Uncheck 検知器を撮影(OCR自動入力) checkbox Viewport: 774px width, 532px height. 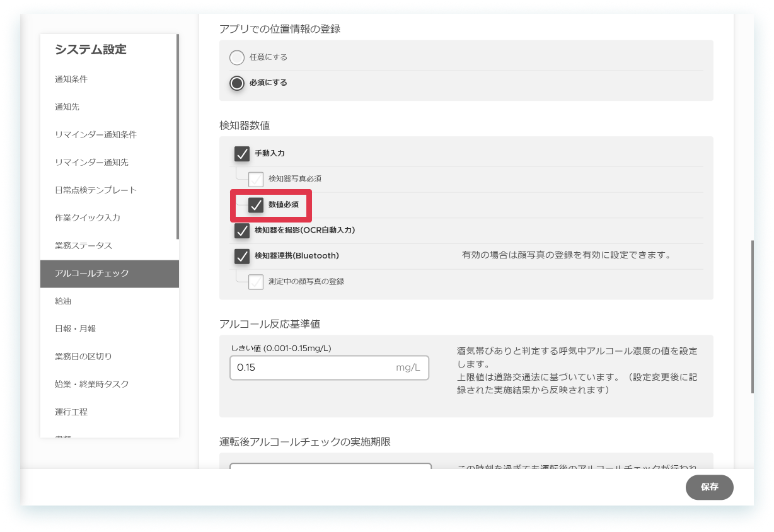click(242, 231)
